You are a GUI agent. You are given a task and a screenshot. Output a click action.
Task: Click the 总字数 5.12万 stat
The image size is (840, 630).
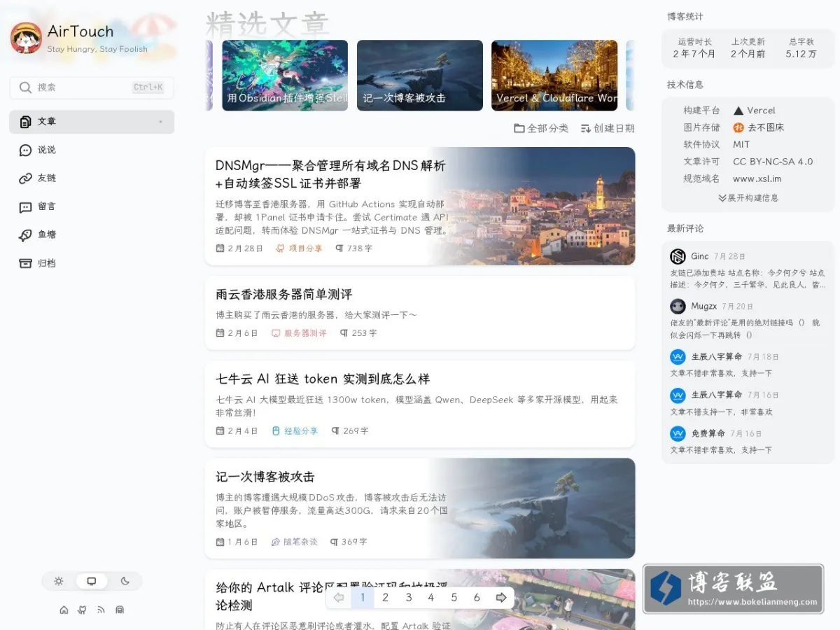pos(801,48)
